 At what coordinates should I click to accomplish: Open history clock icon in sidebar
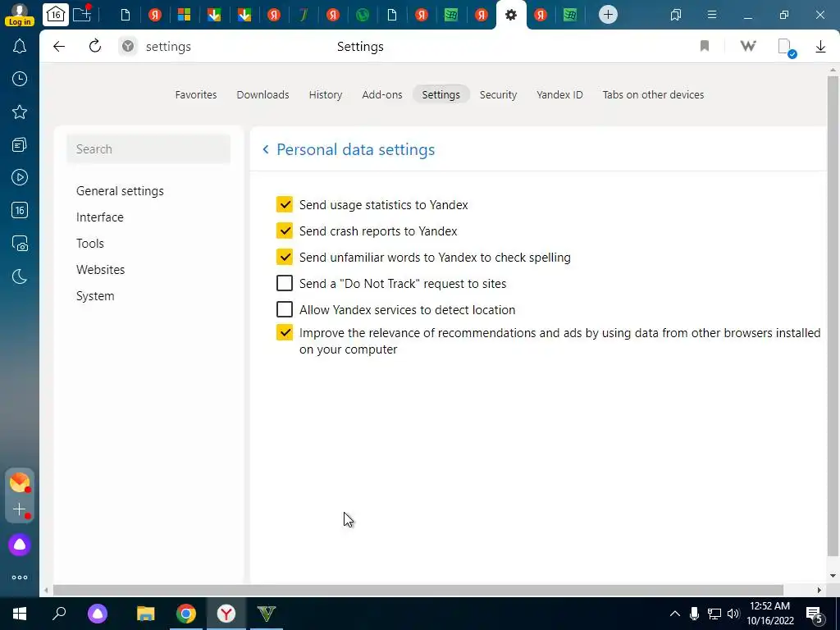[20, 80]
